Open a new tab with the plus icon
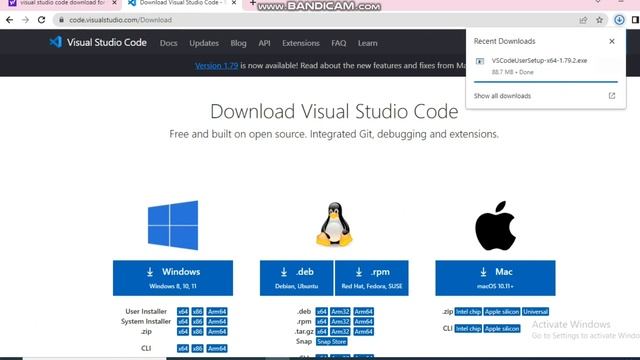640x360 pixels. click(x=253, y=3)
